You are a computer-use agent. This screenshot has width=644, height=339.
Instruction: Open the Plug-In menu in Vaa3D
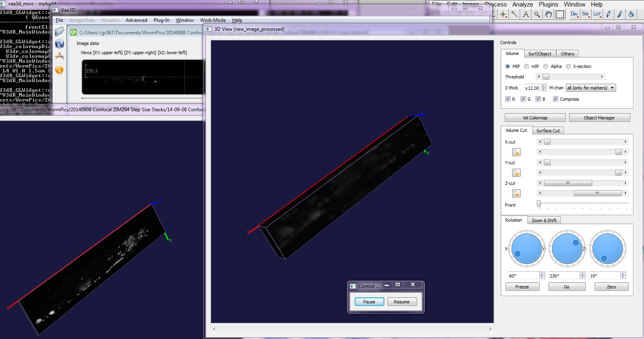pyautogui.click(x=161, y=20)
